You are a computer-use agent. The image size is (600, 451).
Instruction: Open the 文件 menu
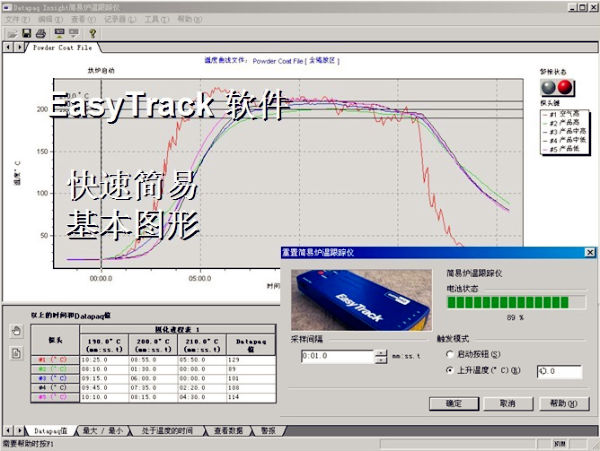tap(16, 19)
